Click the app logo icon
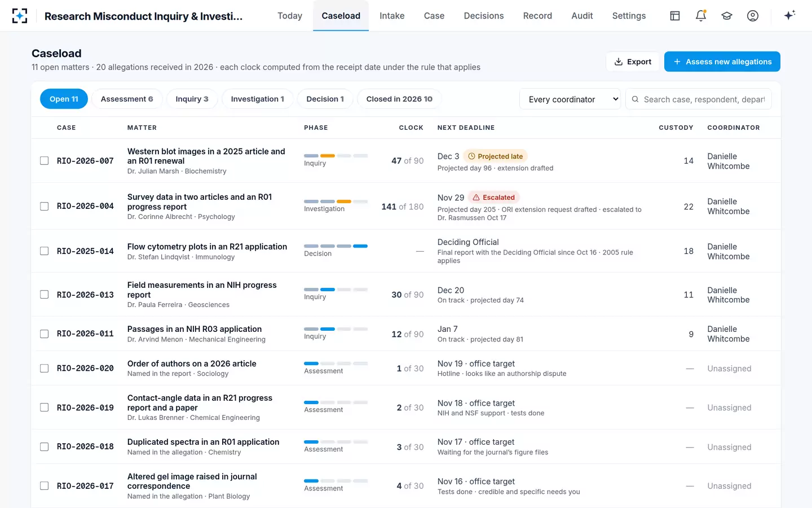This screenshot has width=812, height=508. pos(20,16)
